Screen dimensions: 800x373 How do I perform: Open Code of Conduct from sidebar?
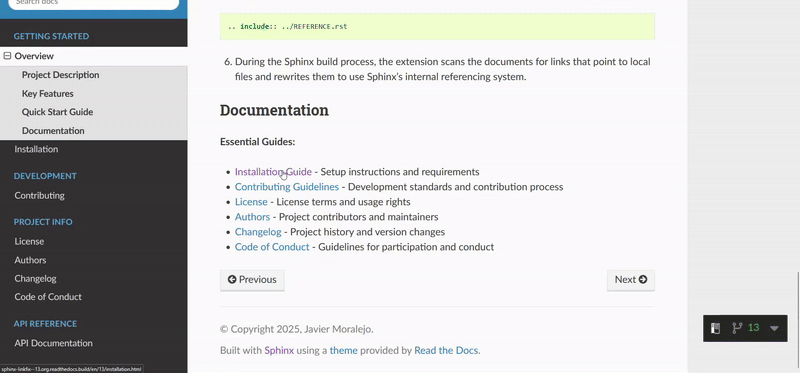pos(48,297)
